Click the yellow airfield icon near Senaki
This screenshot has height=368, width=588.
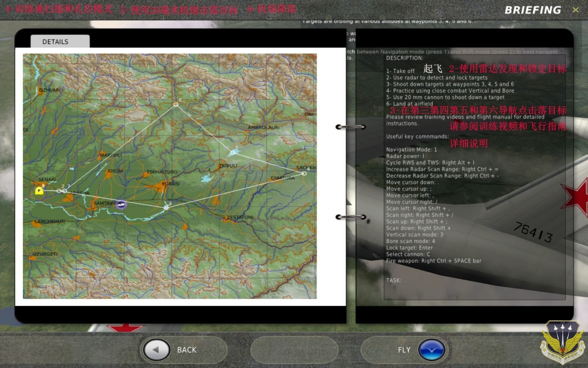[x=40, y=190]
